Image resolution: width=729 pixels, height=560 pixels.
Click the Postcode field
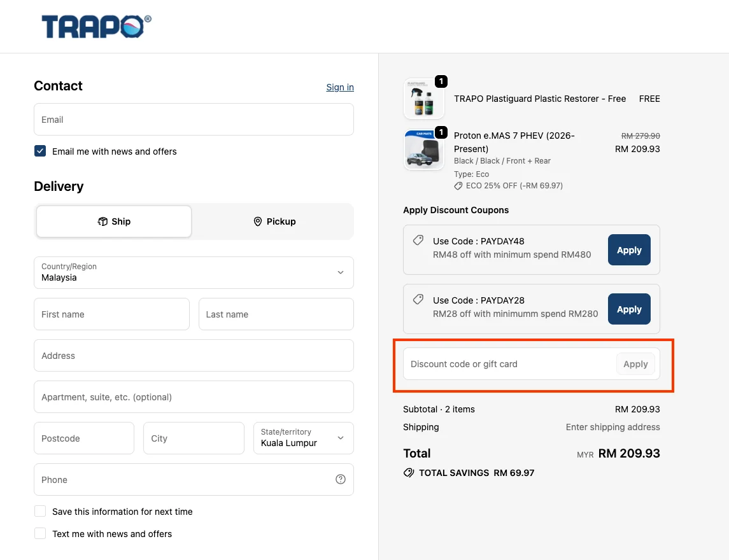pos(84,438)
